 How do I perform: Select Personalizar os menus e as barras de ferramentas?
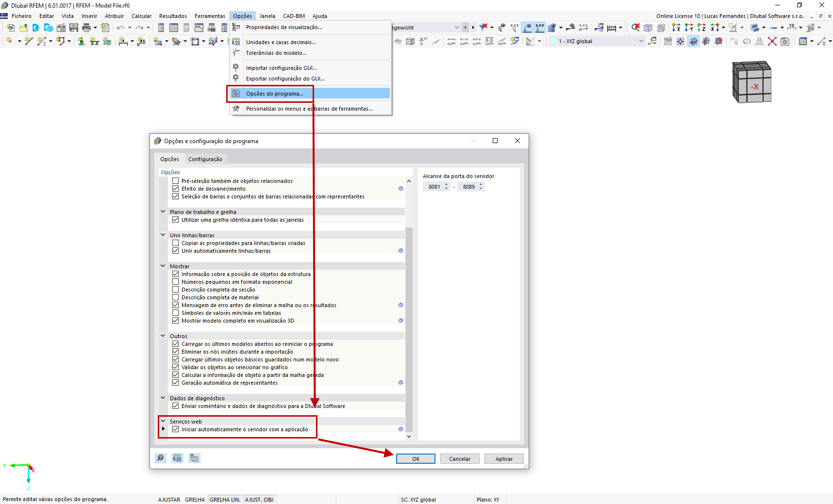point(309,108)
